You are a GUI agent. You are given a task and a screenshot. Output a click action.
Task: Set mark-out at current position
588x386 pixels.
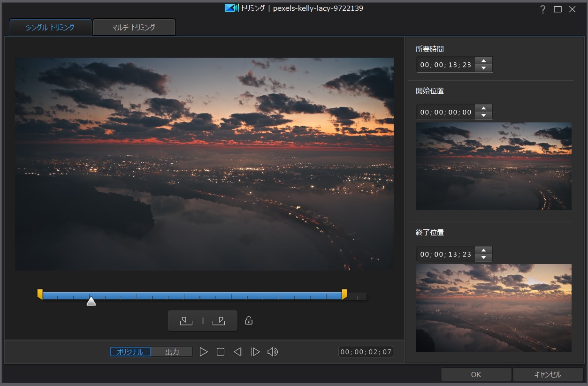pos(219,321)
